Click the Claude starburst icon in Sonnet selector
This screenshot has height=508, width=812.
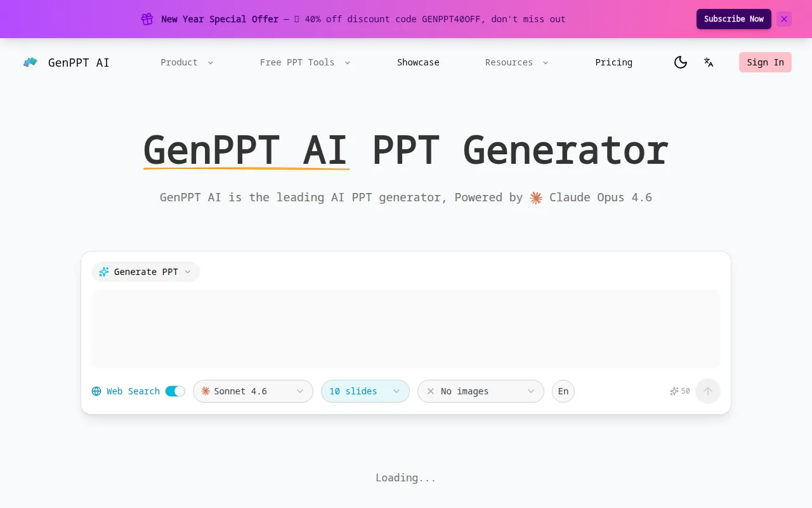tap(205, 391)
